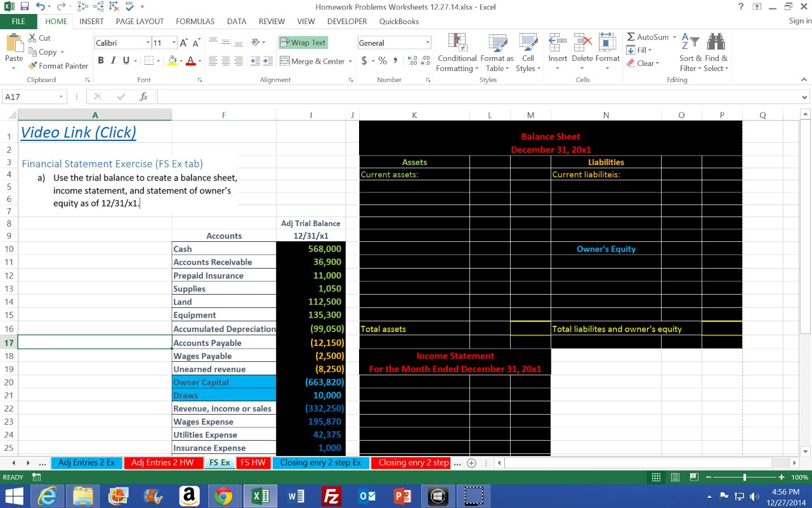
Task: Apply percent style number format
Action: [383, 61]
